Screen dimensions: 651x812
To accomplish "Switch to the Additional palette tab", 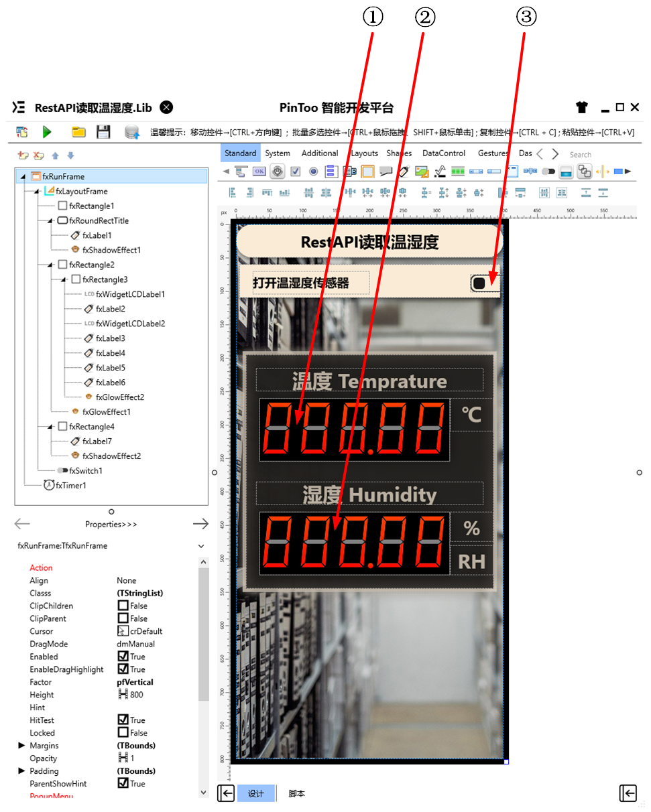I will pos(320,153).
